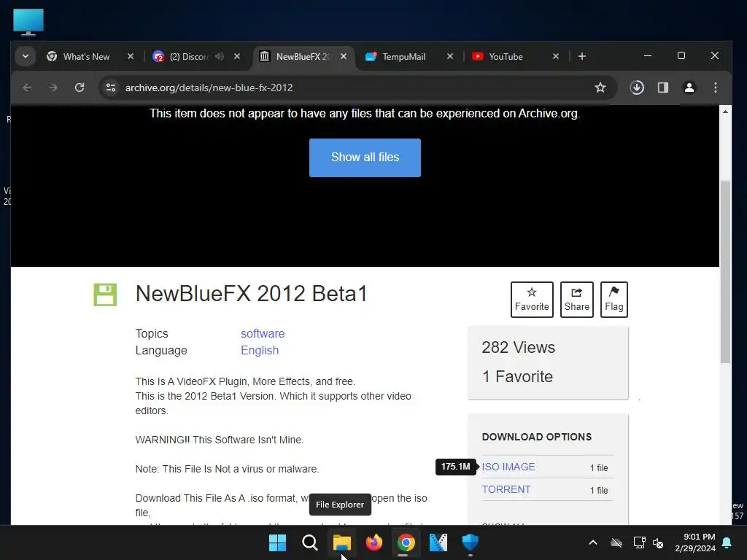
Task: Flag this archive item
Action: coord(614,300)
